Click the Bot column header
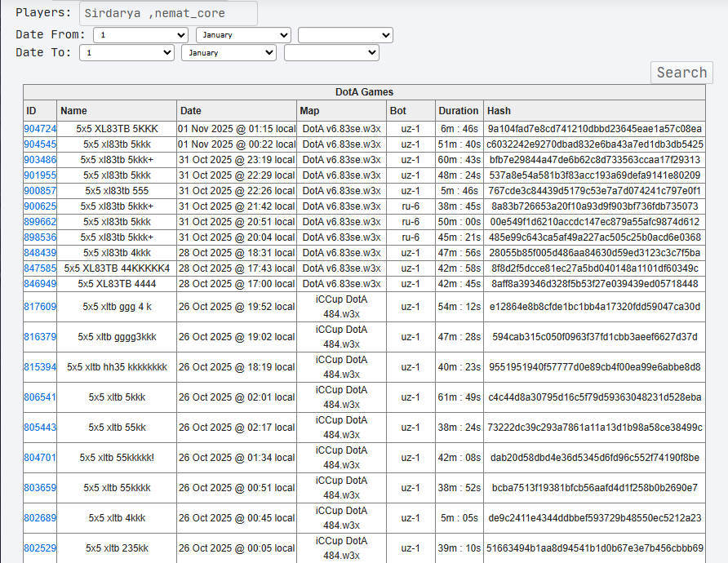This screenshot has height=563, width=728. [x=411, y=111]
